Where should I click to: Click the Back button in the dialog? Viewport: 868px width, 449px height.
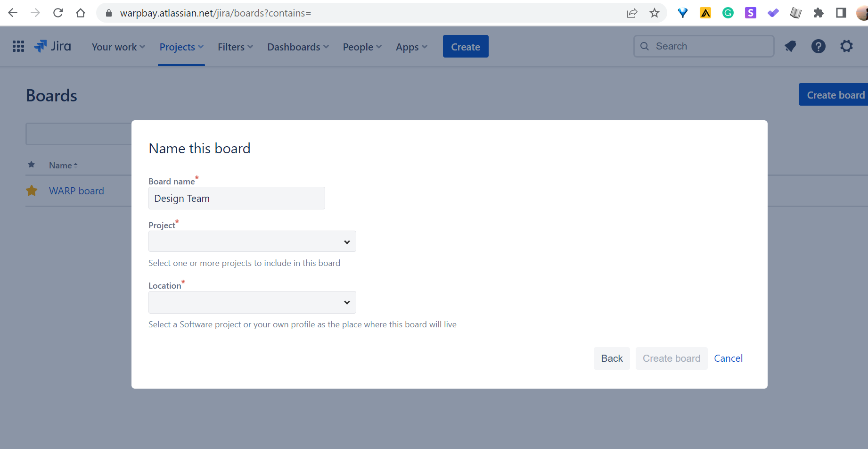(x=611, y=358)
